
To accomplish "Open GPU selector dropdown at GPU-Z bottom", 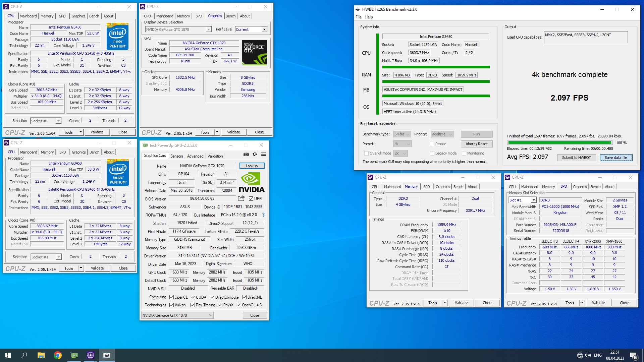I will 177,315.
